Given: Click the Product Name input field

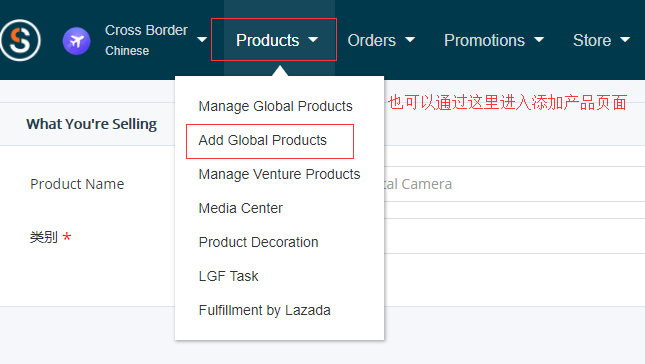Looking at the screenshot, I should coord(514,184).
